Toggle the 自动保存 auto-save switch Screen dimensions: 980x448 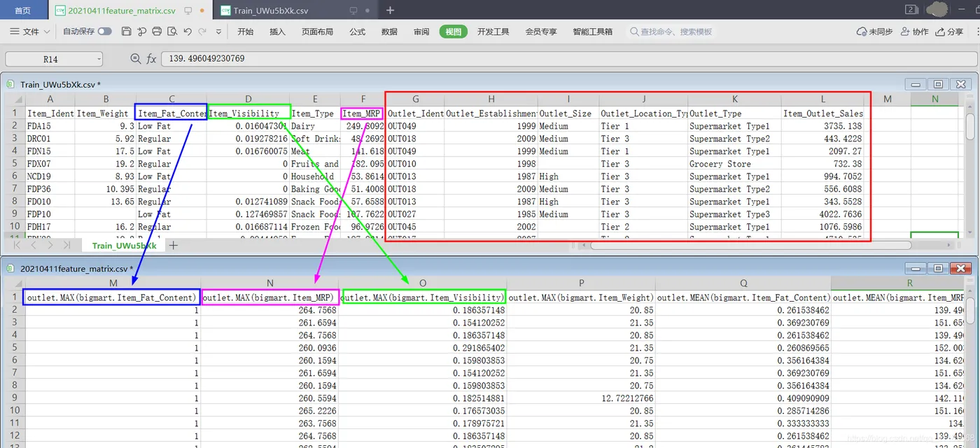[105, 31]
